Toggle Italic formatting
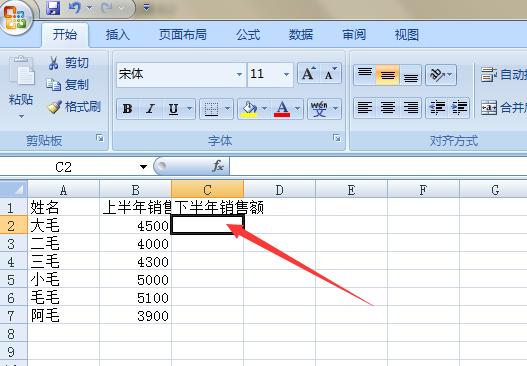 tap(151, 109)
